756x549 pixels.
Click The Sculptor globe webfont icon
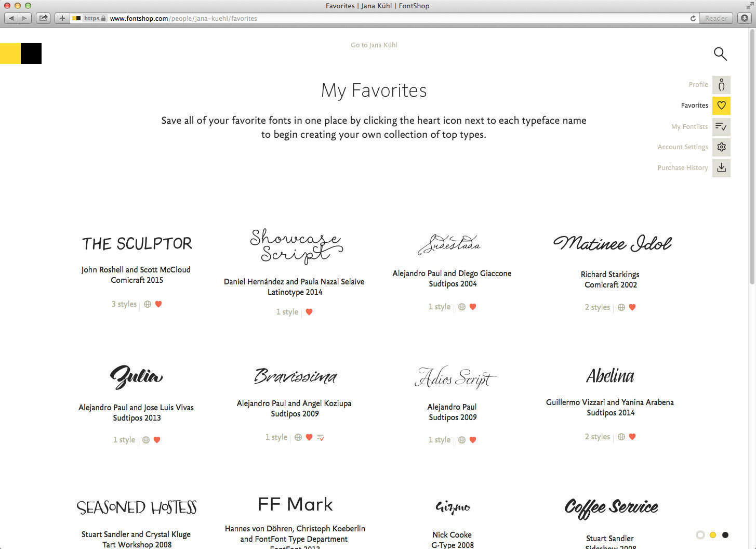[x=148, y=304]
